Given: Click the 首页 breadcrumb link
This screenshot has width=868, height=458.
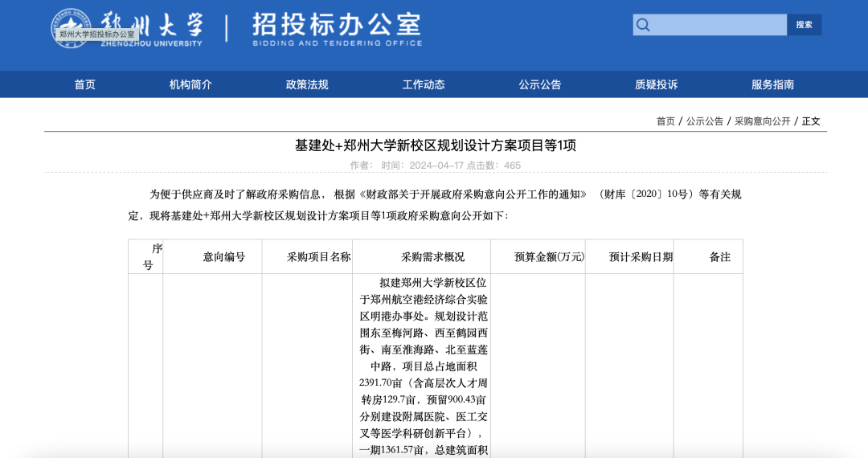Looking at the screenshot, I should (665, 121).
